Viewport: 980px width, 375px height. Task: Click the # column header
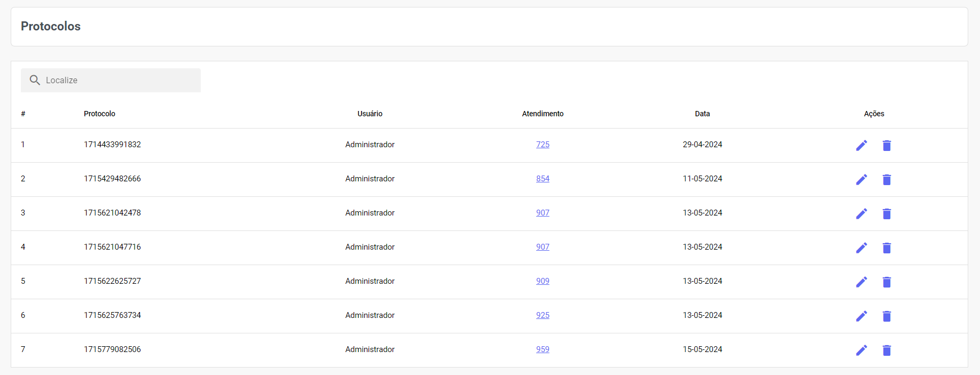[x=23, y=114]
